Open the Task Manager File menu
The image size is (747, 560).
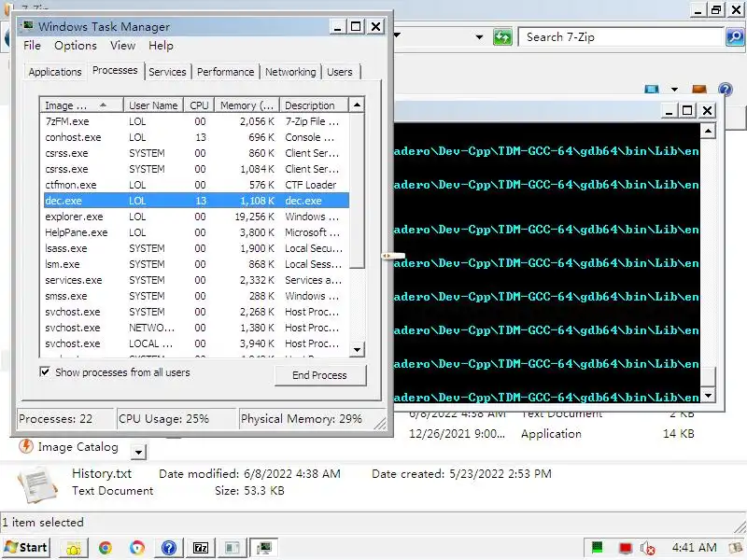point(32,46)
